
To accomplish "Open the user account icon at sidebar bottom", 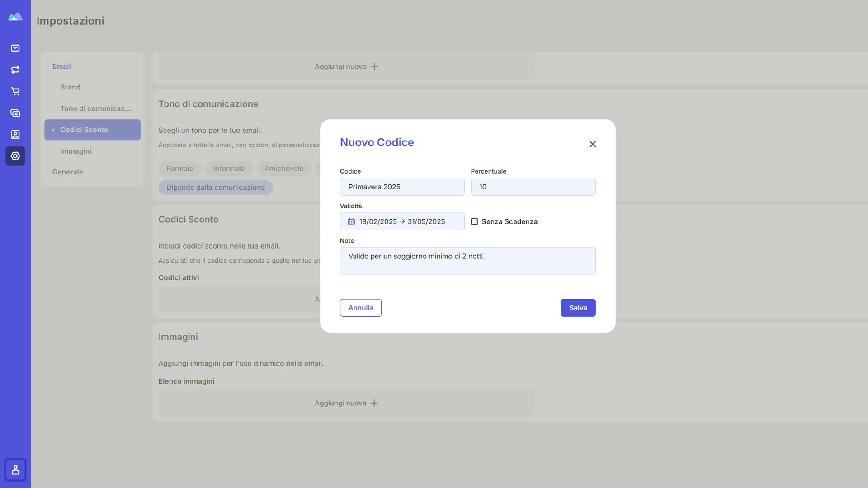I will tap(15, 470).
